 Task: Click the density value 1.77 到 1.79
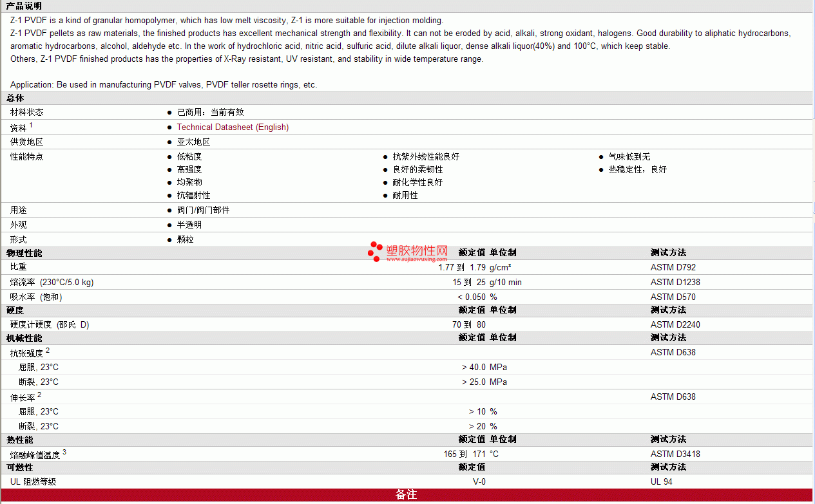click(x=462, y=267)
